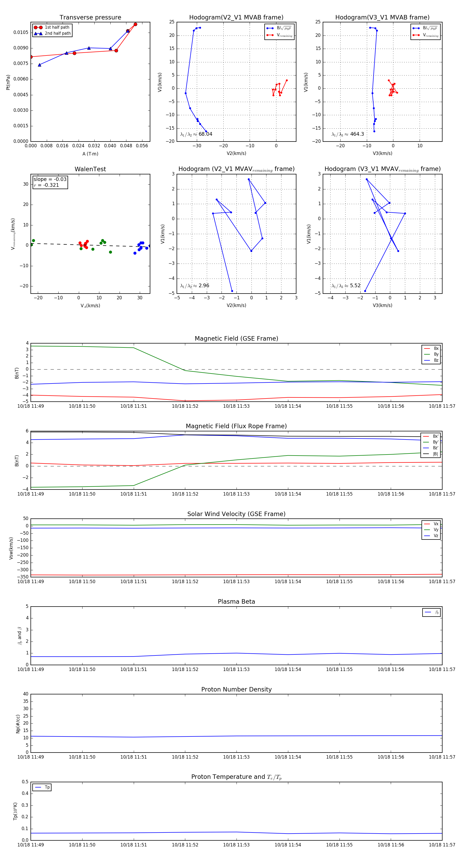The image size is (473, 868).
Task: Click the |B| legend entry in flux rope plot
Action: [x=431, y=454]
